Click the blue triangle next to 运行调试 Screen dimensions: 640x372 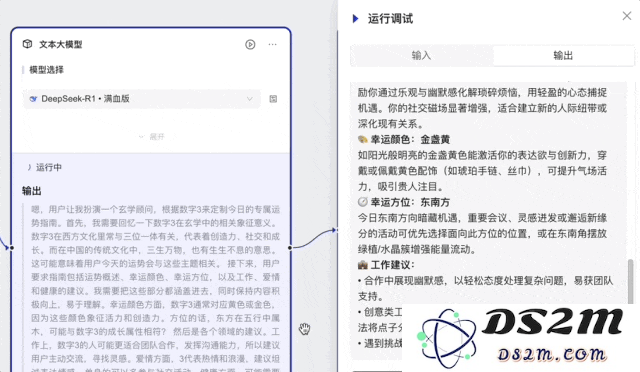356,19
